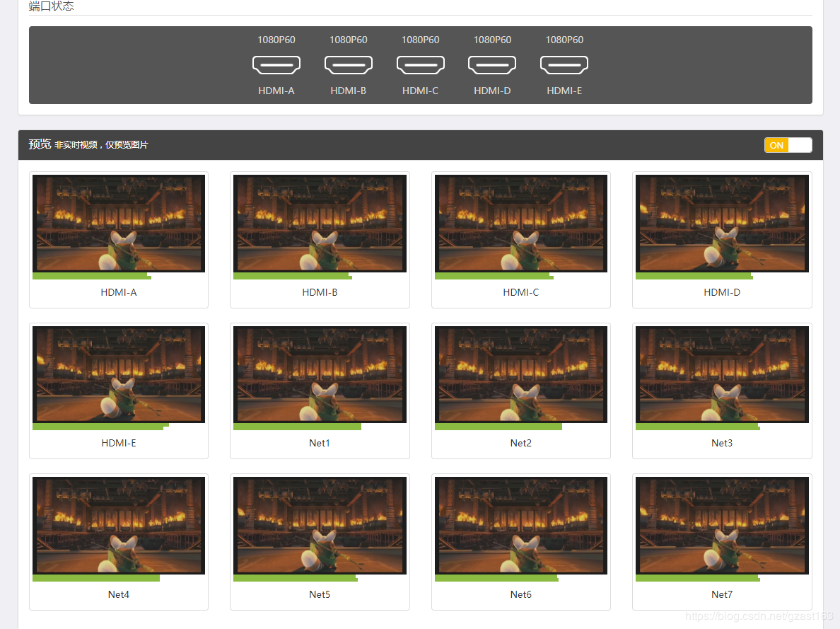Click the HDMI-B port icon

[348, 65]
